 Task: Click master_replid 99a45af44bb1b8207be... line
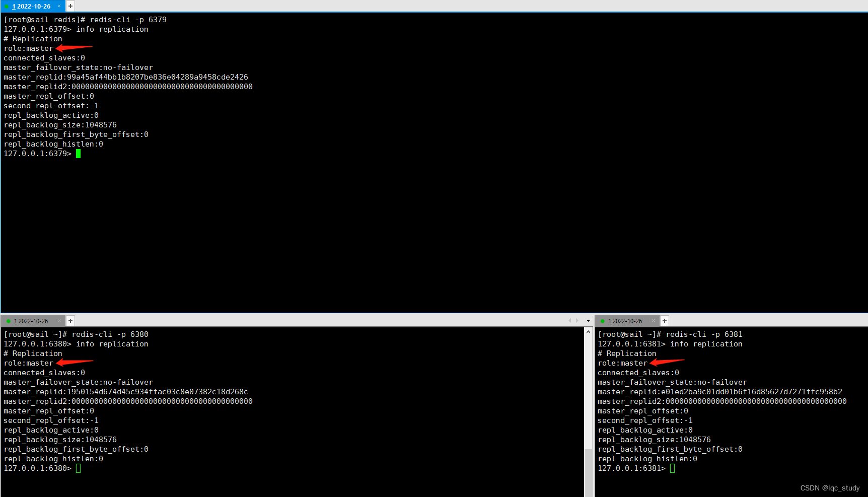(x=126, y=77)
